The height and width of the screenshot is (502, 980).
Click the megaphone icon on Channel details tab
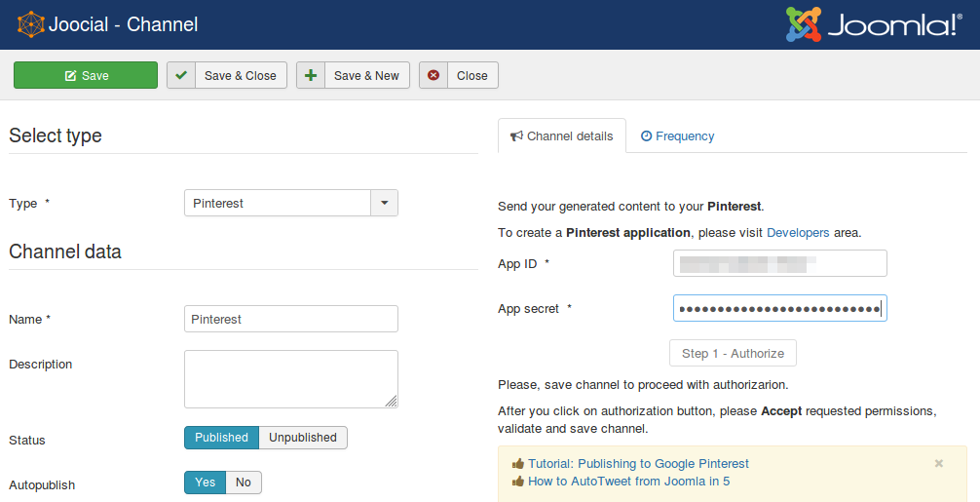[516, 136]
